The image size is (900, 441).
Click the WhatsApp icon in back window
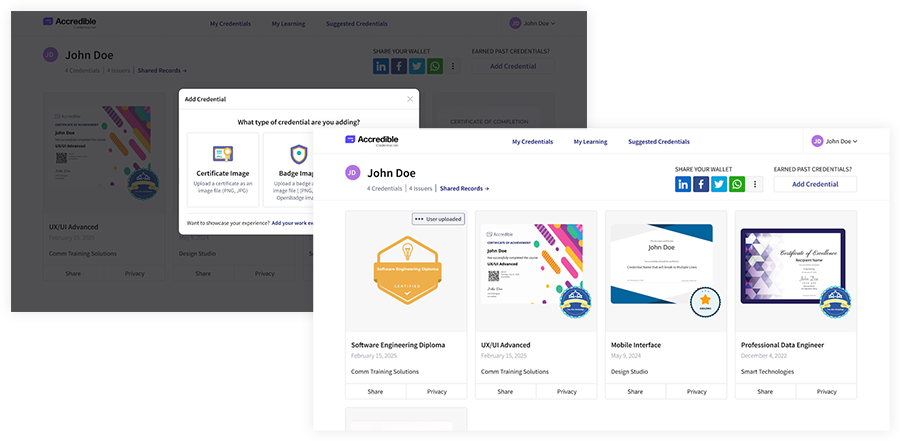point(435,66)
